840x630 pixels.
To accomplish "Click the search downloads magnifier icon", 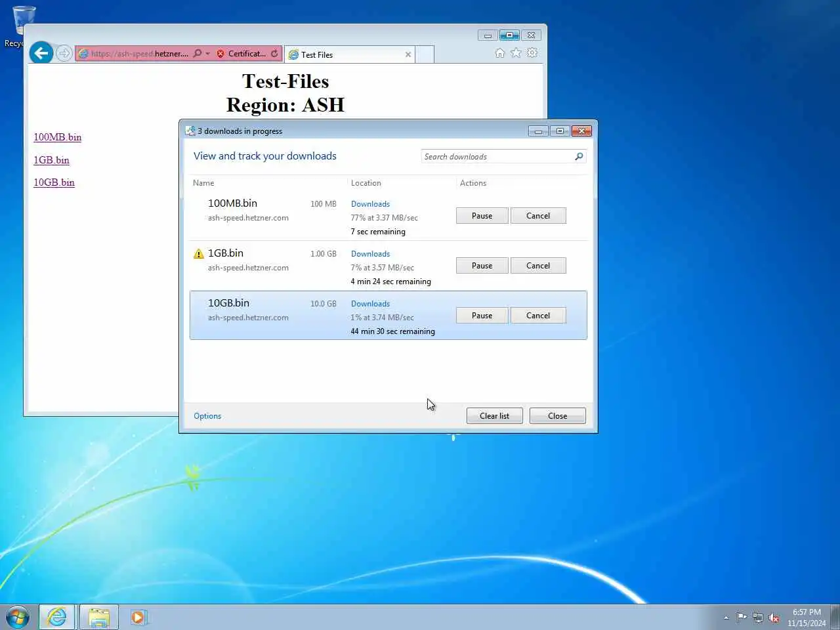I will click(x=579, y=157).
